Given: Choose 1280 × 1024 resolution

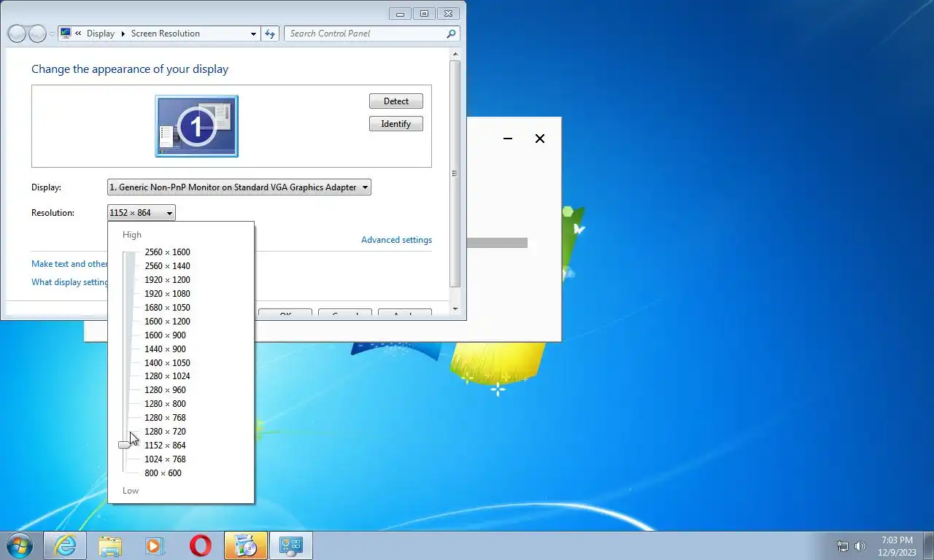Looking at the screenshot, I should click(167, 376).
